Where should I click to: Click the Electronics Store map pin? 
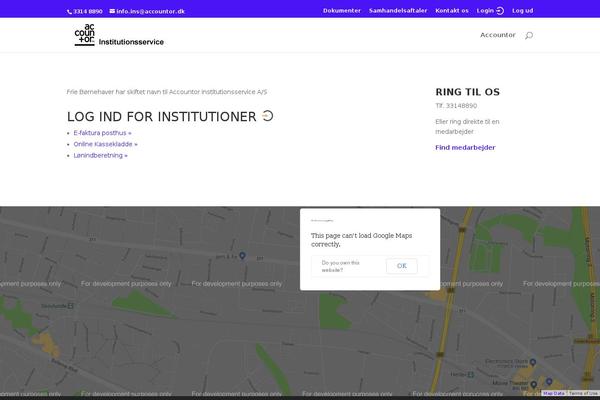[533, 362]
